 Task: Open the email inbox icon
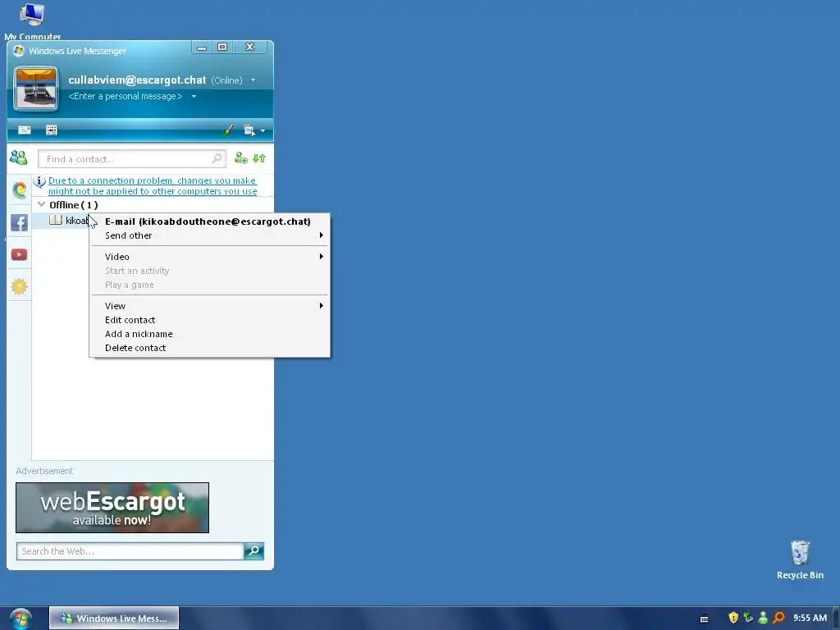[x=25, y=130]
